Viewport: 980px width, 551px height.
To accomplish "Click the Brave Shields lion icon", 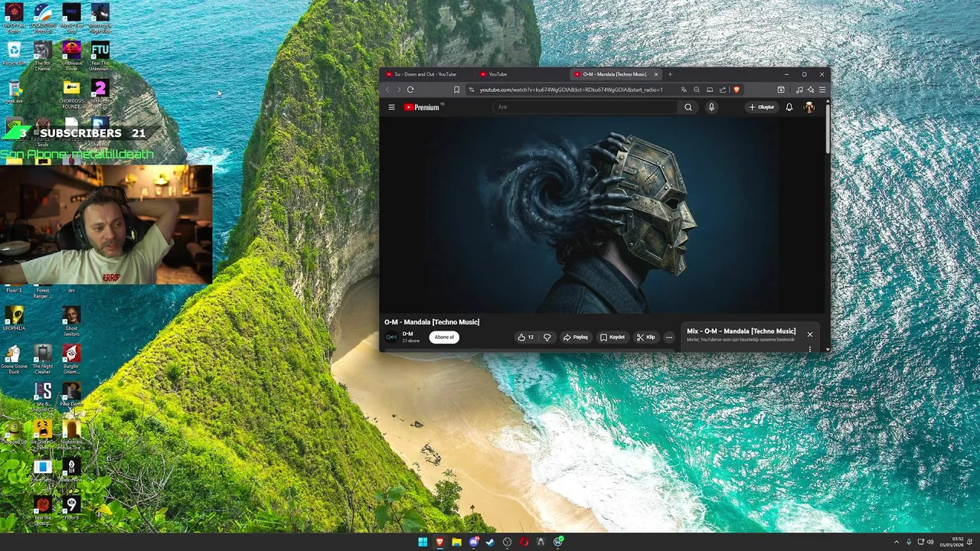I will (737, 90).
